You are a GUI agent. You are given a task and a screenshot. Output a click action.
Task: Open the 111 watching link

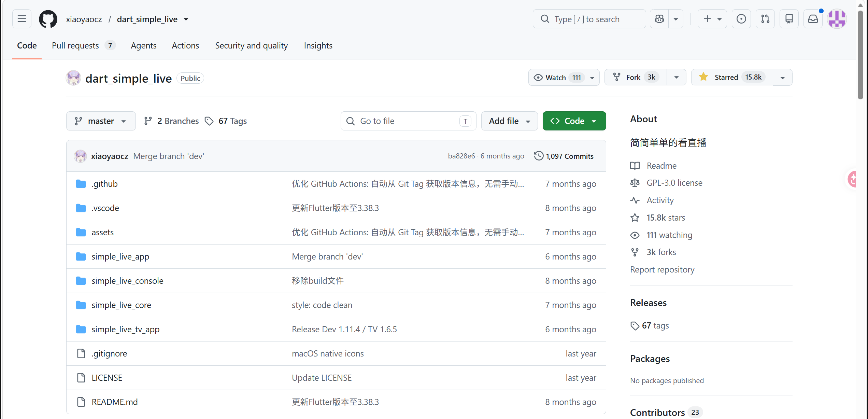669,235
